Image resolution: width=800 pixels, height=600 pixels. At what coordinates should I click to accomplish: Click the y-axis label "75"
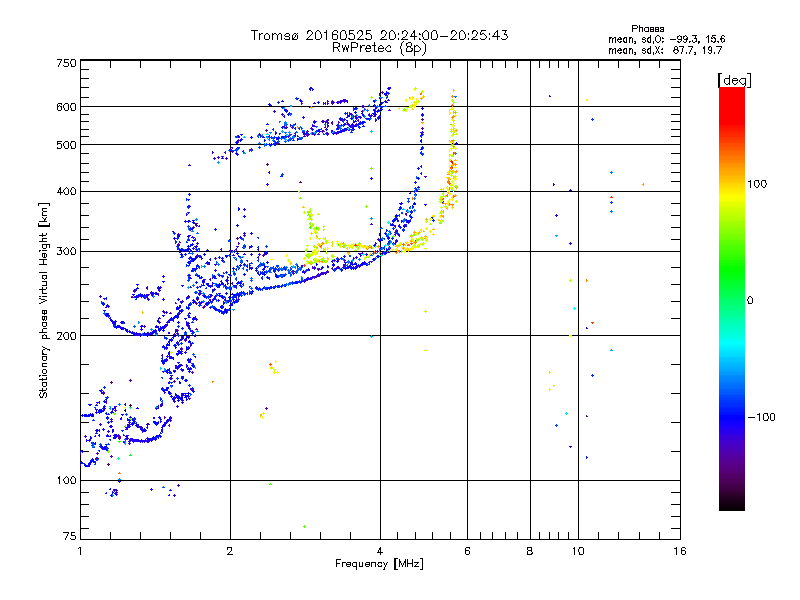tap(70, 536)
